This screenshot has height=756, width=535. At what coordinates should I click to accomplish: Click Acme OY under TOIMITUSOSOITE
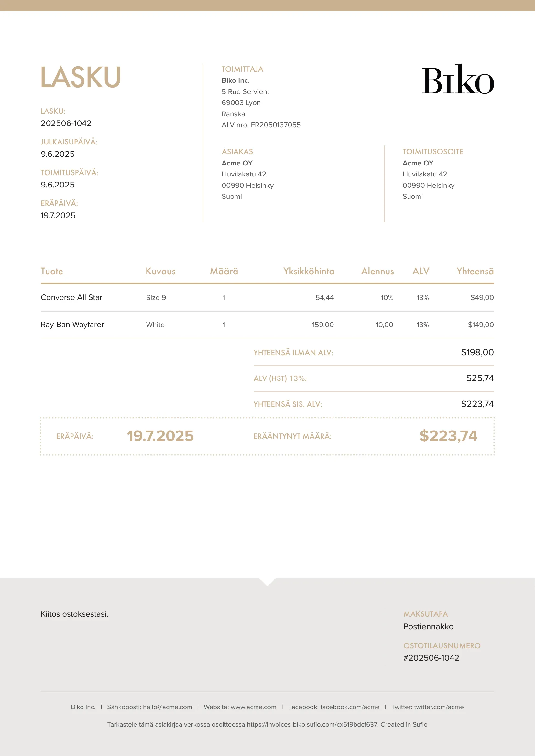point(418,163)
